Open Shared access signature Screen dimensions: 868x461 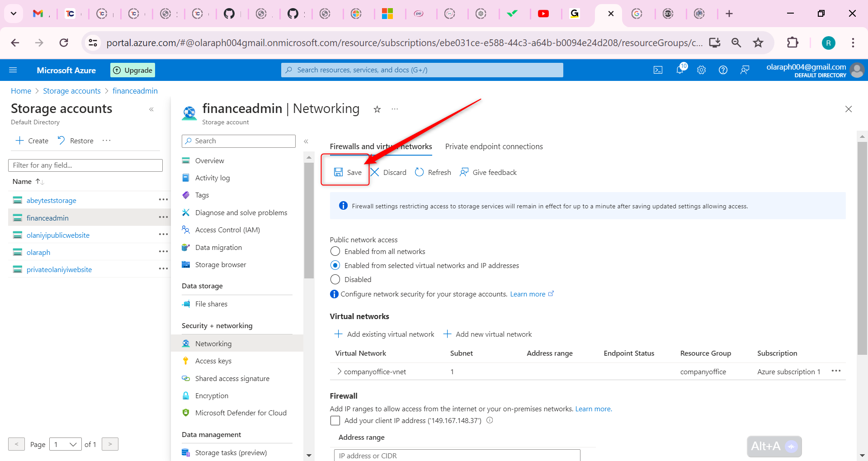point(232,378)
